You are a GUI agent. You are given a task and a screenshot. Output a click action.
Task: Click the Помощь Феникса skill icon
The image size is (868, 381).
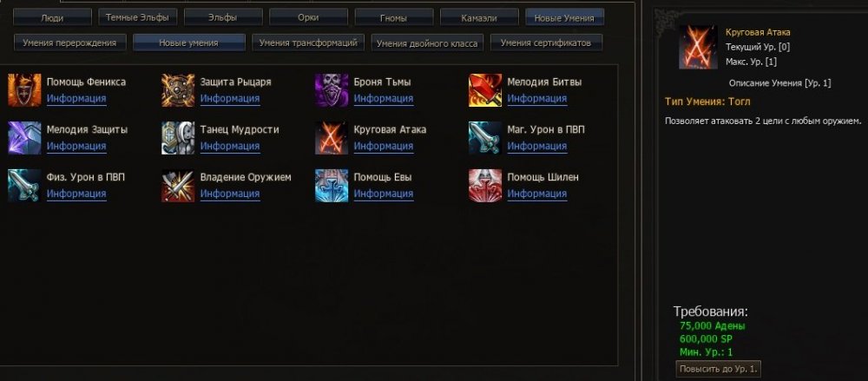coord(24,90)
